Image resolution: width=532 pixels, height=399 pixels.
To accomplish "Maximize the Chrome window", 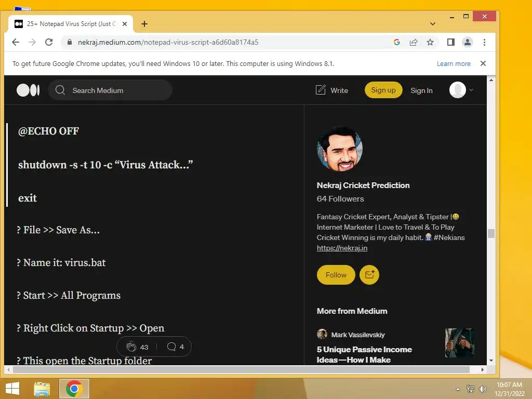I will [x=466, y=16].
